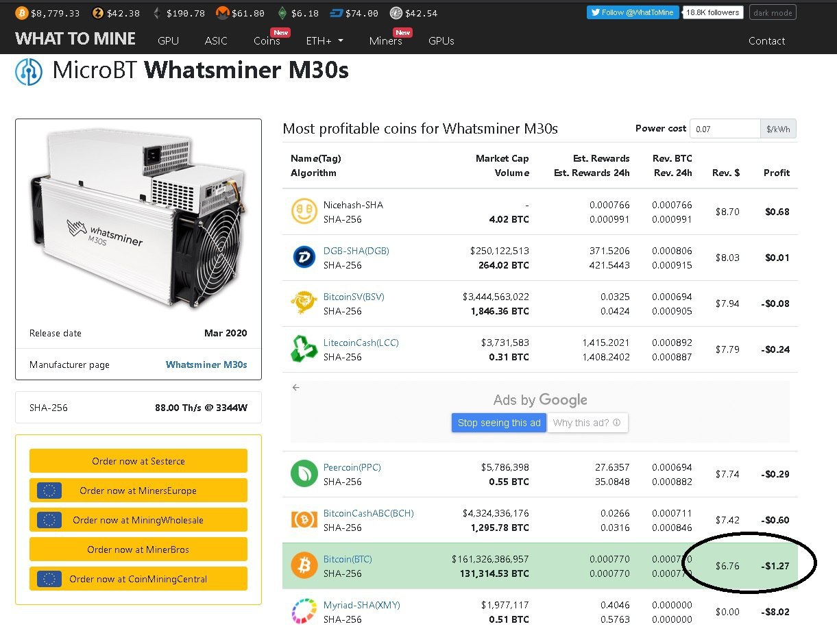The height and width of the screenshot is (644, 837).
Task: Click Order now at CoinMiningCentral
Action: coord(138,579)
